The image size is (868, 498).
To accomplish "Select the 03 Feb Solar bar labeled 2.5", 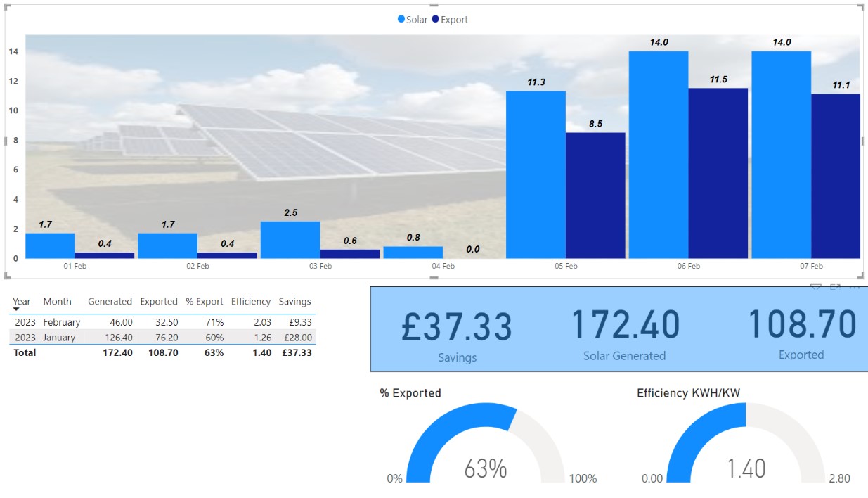I will (x=290, y=240).
